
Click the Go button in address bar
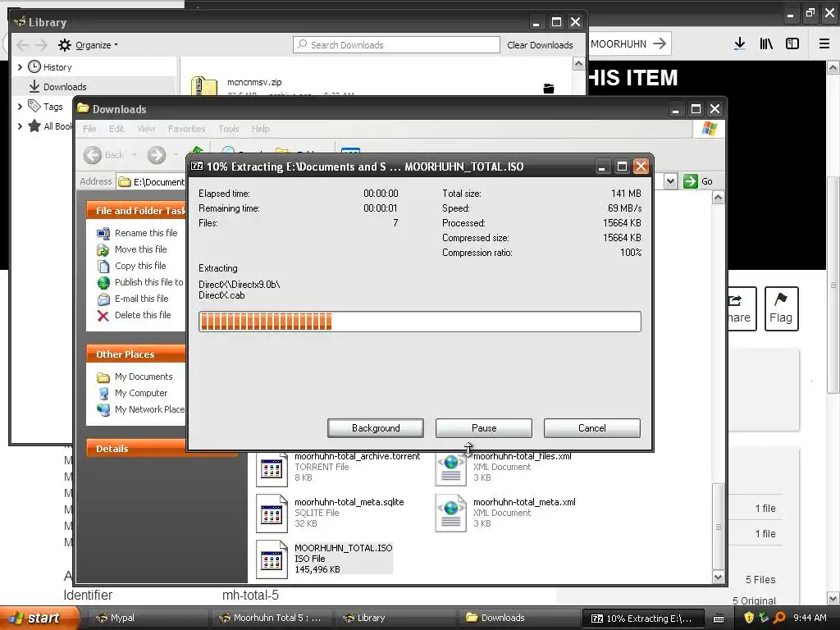coord(698,181)
